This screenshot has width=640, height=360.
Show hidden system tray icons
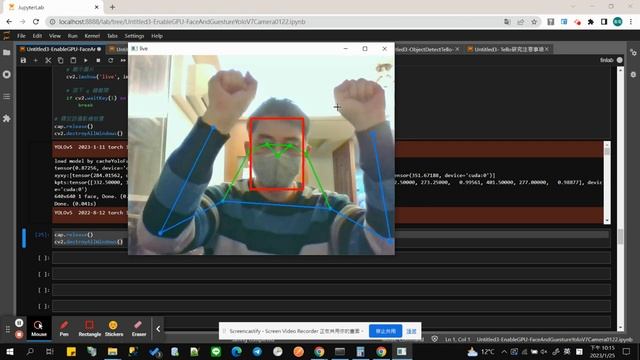click(x=504, y=351)
